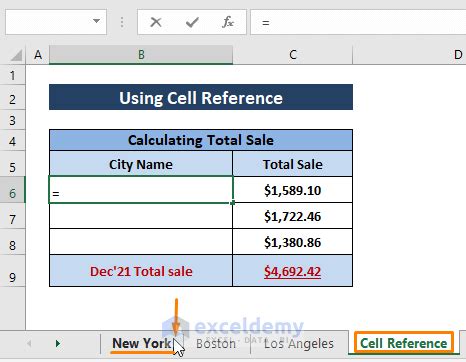
Task: Click the Dec'21 Total sale cell
Action: [x=141, y=271]
